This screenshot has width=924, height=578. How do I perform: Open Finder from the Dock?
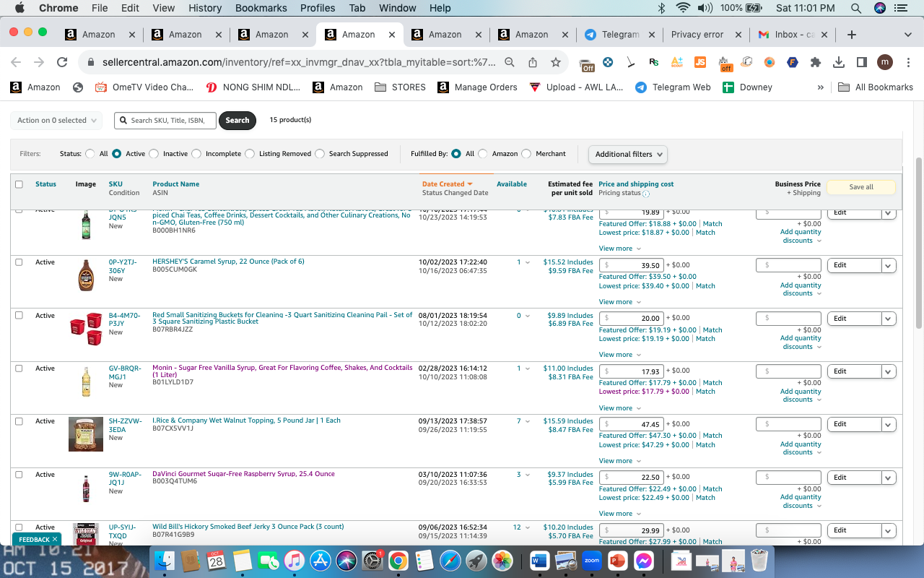pyautogui.click(x=165, y=561)
